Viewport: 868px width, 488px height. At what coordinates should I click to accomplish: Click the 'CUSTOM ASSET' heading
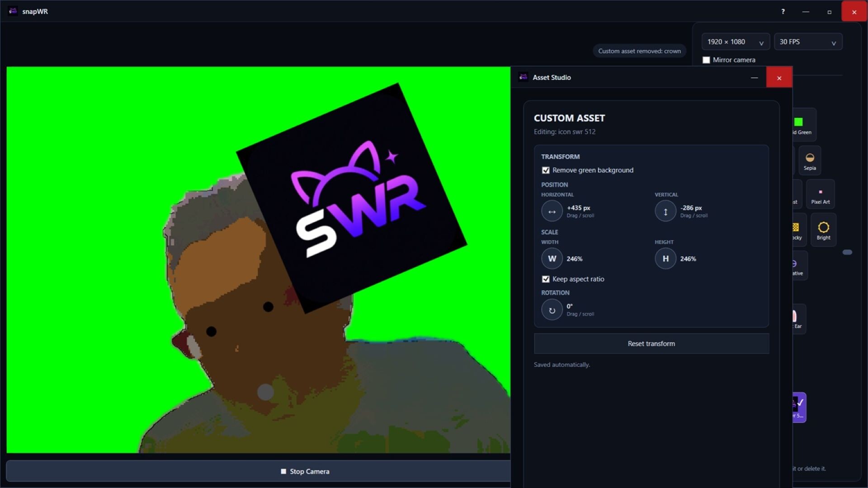tap(569, 118)
